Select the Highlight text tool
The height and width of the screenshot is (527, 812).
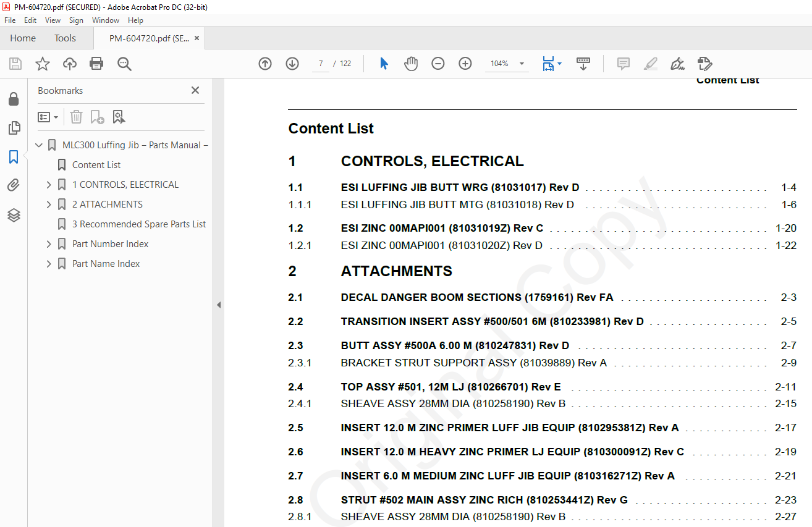pyautogui.click(x=650, y=64)
